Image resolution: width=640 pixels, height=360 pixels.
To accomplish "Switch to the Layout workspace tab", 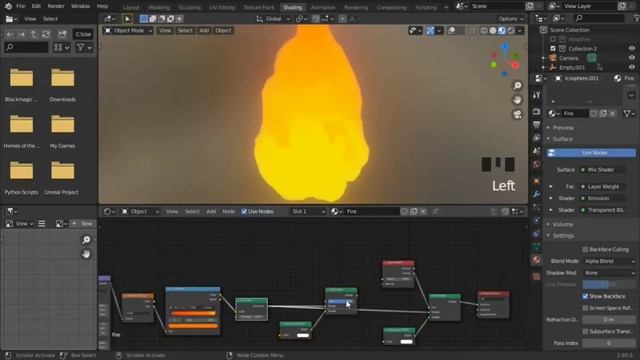I will tap(131, 7).
